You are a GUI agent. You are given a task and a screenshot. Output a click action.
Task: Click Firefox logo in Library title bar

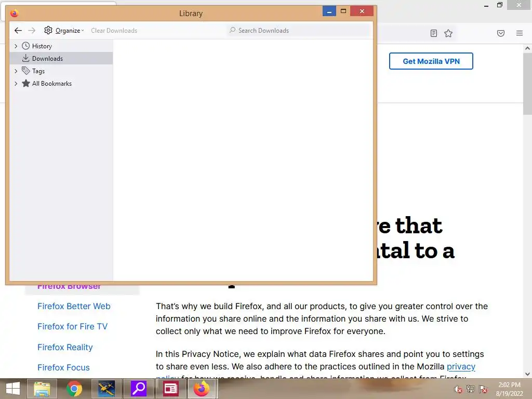14,13
